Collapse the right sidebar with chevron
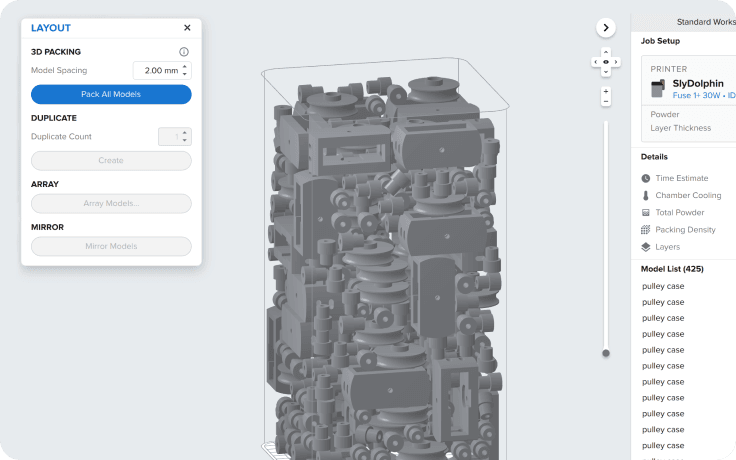Viewport: 736px width, 460px height. coord(606,28)
